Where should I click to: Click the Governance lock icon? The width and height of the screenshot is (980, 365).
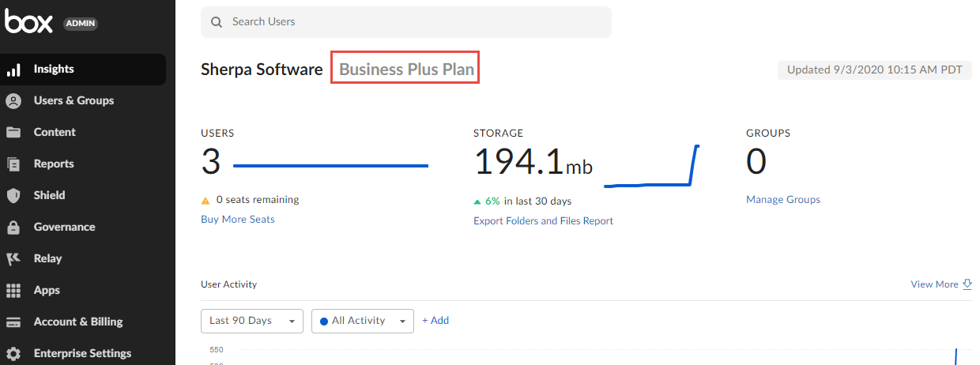13,228
